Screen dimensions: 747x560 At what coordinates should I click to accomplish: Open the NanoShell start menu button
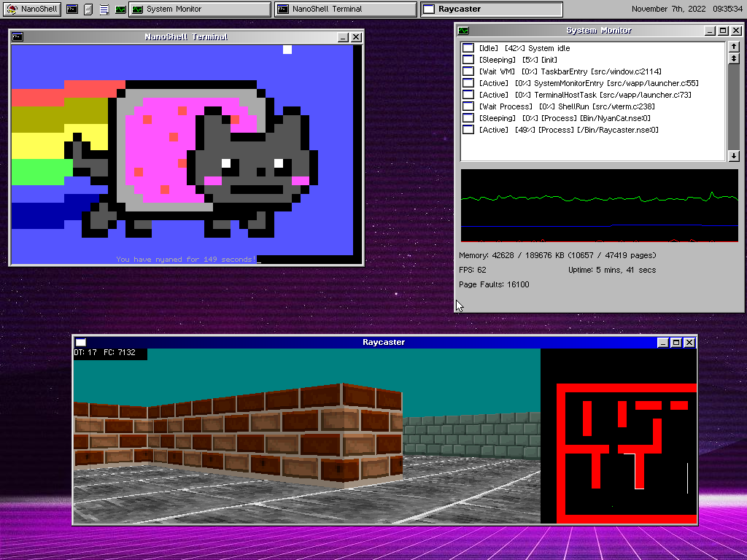(32, 9)
